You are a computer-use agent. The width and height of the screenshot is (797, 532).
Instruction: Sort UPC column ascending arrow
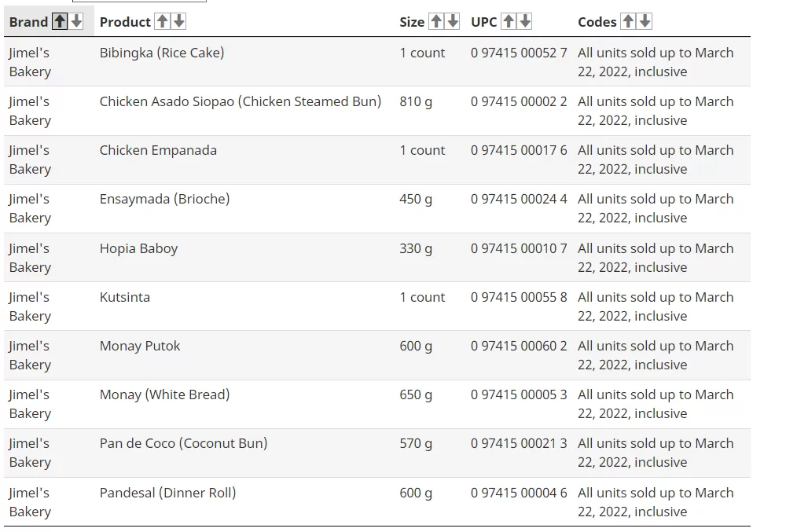(509, 21)
